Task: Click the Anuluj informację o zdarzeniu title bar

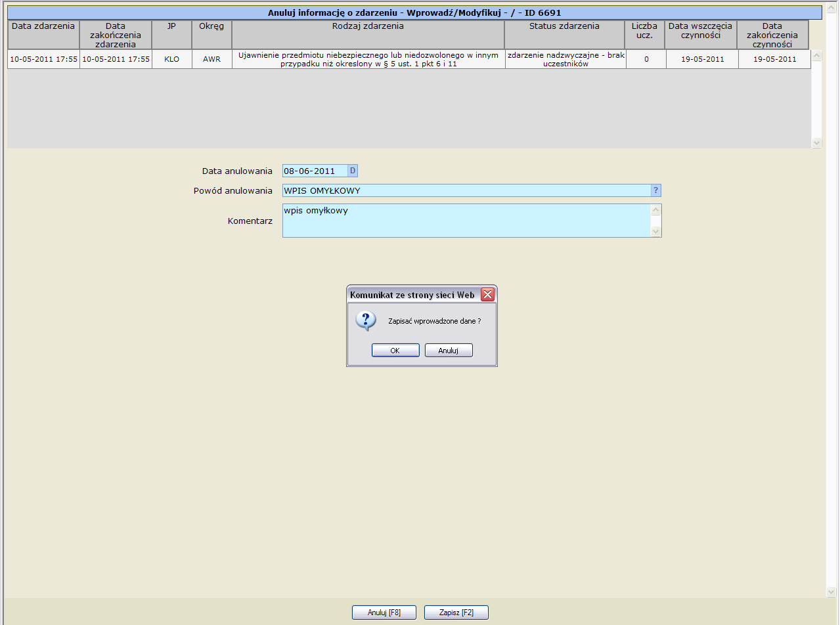Action: click(414, 12)
